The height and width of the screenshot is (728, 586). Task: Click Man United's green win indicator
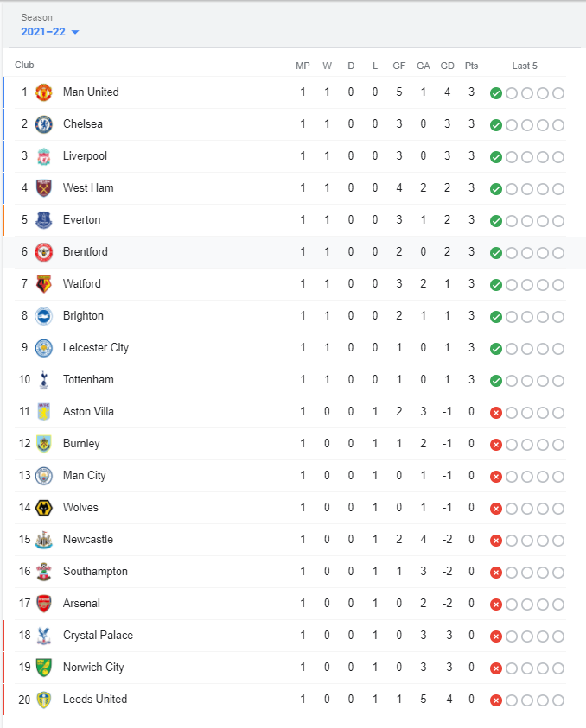tap(496, 93)
